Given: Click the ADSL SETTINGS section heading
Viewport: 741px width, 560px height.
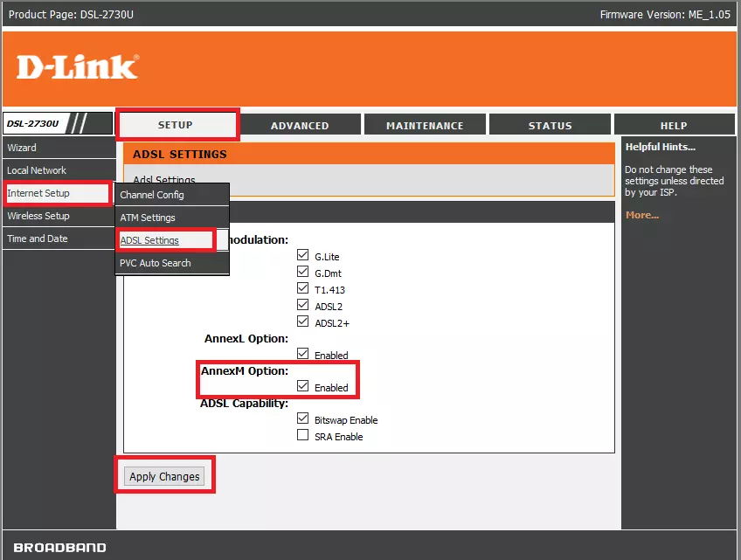Looking at the screenshot, I should click(180, 154).
